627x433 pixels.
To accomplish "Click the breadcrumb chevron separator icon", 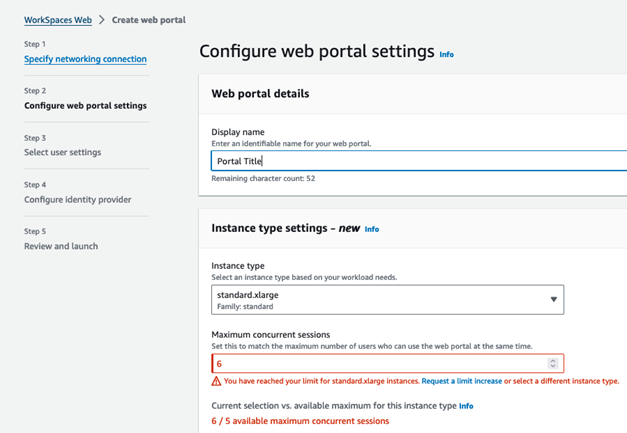I will coord(102,20).
